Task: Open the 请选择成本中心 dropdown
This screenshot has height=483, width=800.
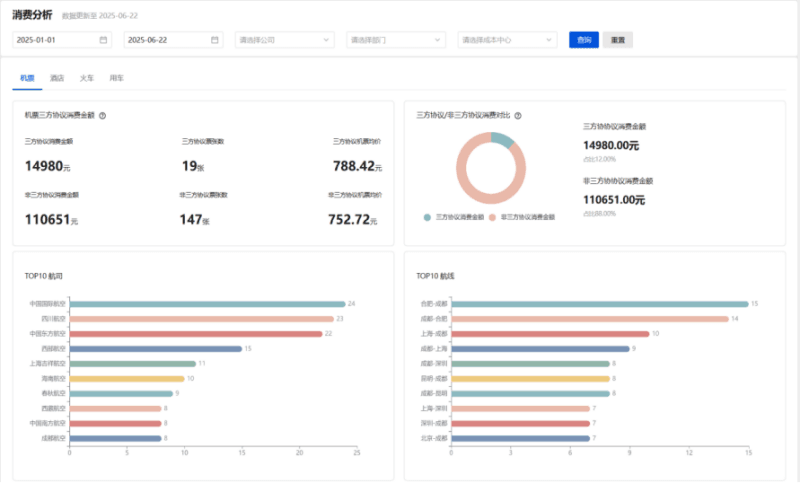Action: pyautogui.click(x=507, y=40)
